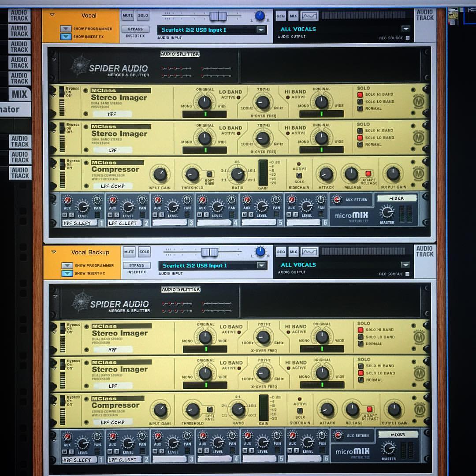Click channel 1 Level knob on Vocal Backup's microMix

(83, 443)
